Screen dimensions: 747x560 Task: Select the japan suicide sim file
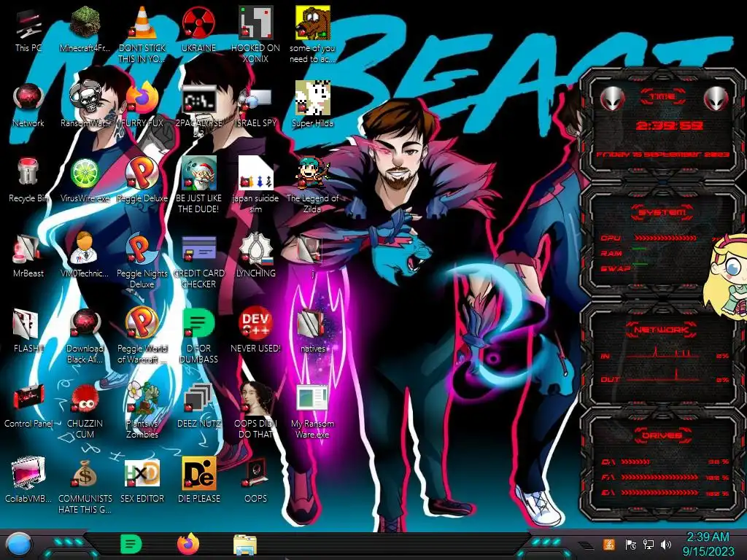pos(255,172)
